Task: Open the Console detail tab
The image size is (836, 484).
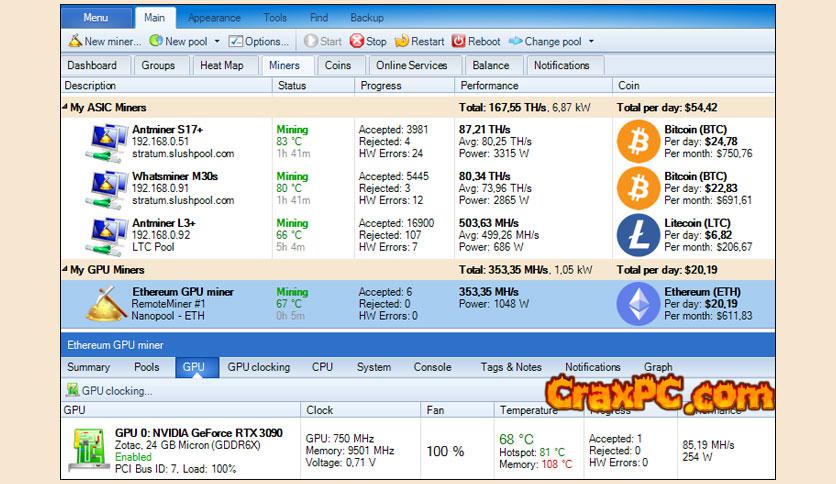Action: [432, 367]
